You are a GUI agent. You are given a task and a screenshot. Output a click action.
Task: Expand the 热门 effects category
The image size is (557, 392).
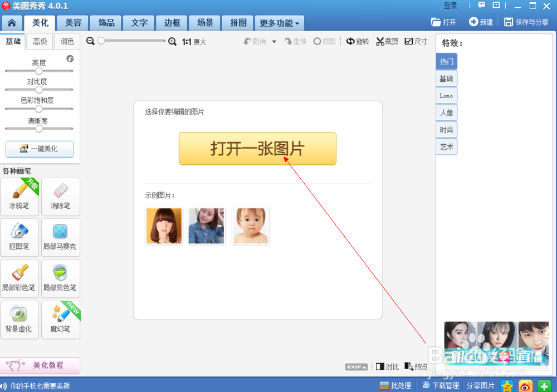446,61
